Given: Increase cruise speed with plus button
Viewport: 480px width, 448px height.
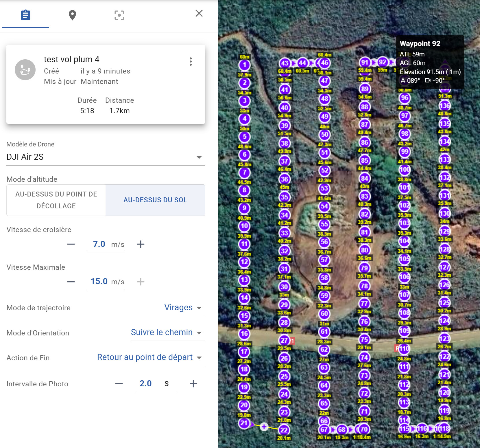Looking at the screenshot, I should click(141, 244).
